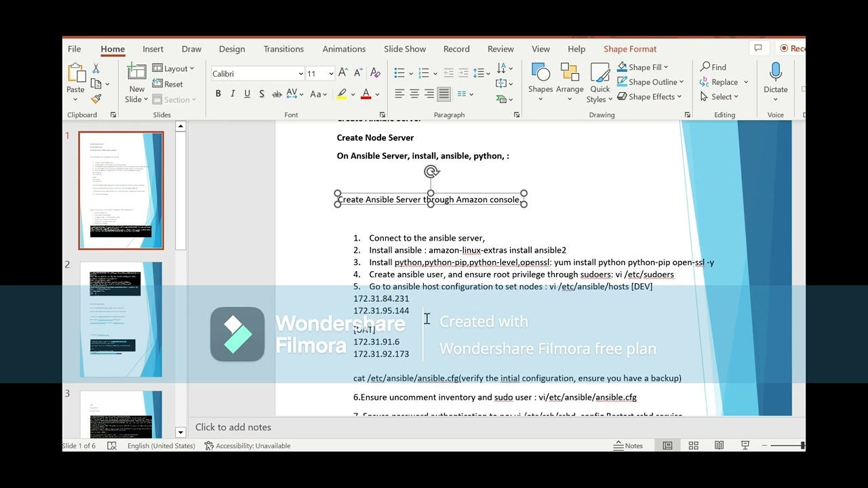Image resolution: width=868 pixels, height=488 pixels.
Task: Open the Arrange menu icon
Action: click(x=570, y=83)
